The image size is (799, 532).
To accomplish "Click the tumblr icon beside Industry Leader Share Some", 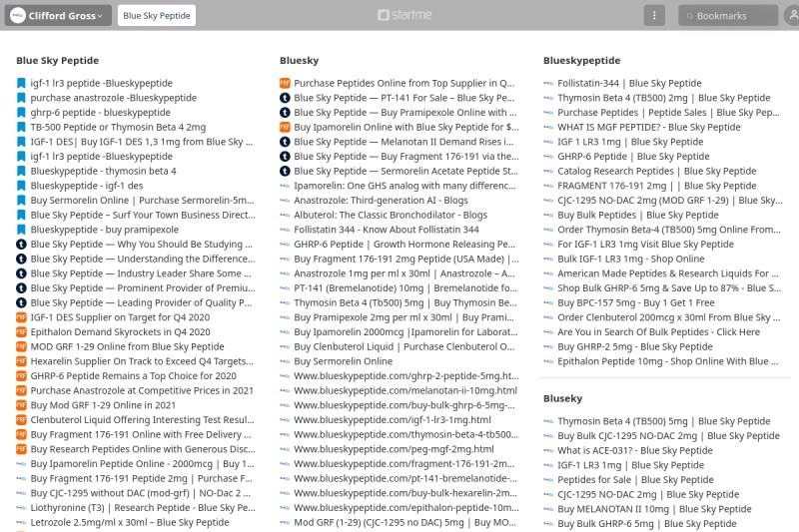I will [x=21, y=273].
